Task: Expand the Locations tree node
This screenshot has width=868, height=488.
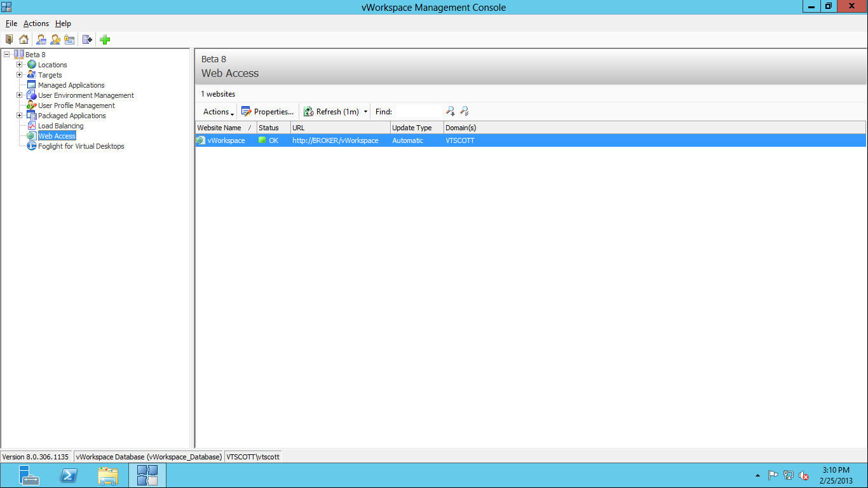Action: (x=19, y=65)
